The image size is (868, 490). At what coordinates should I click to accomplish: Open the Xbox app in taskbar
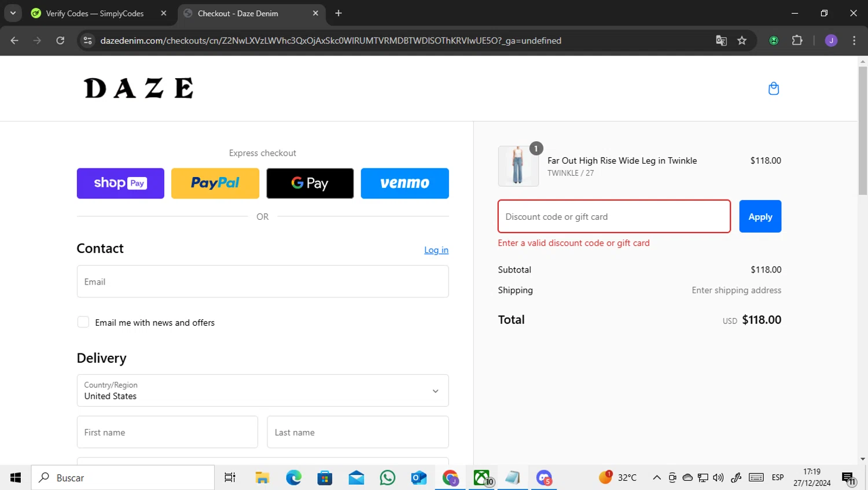[x=481, y=477]
